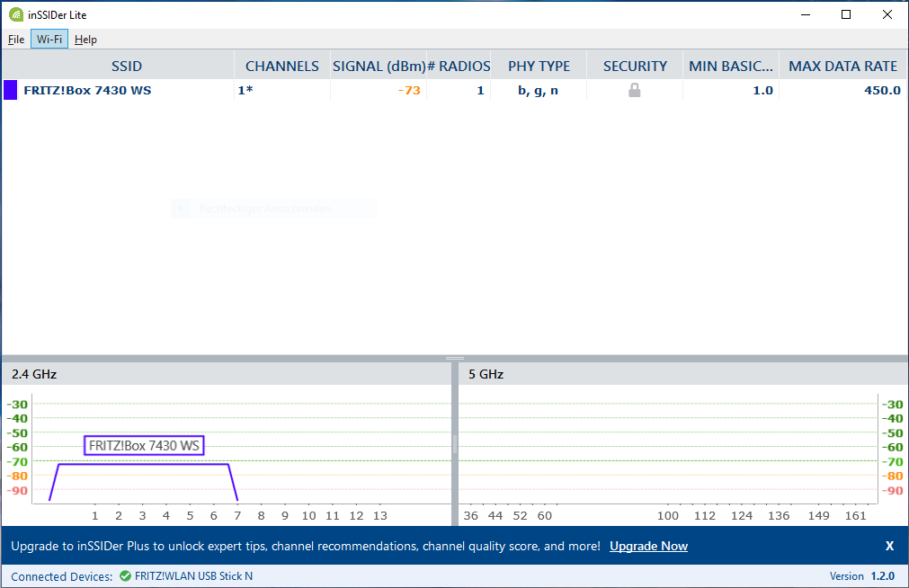Click the 2.4 GHz panel header

[226, 374]
